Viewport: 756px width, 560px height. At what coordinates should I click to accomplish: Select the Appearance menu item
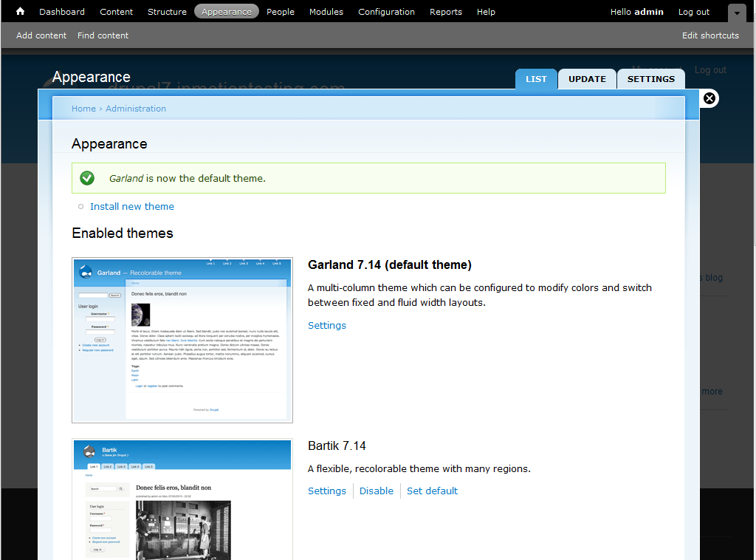tap(227, 12)
